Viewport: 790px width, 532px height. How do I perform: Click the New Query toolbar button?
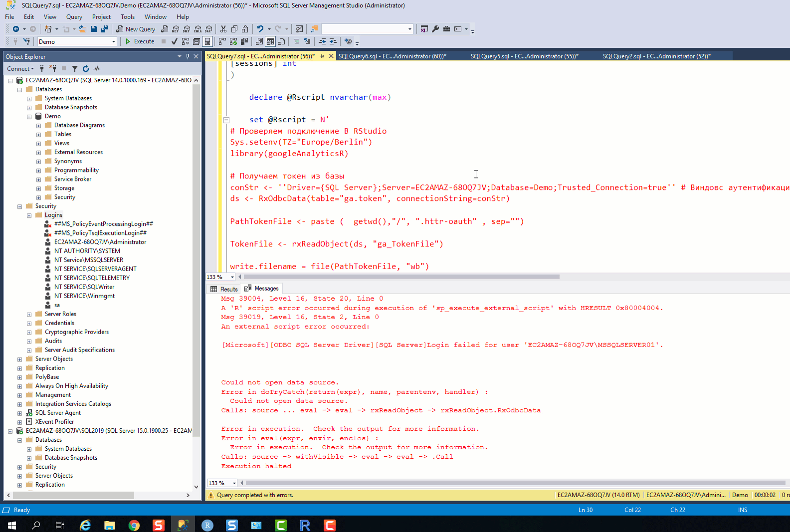coord(136,29)
